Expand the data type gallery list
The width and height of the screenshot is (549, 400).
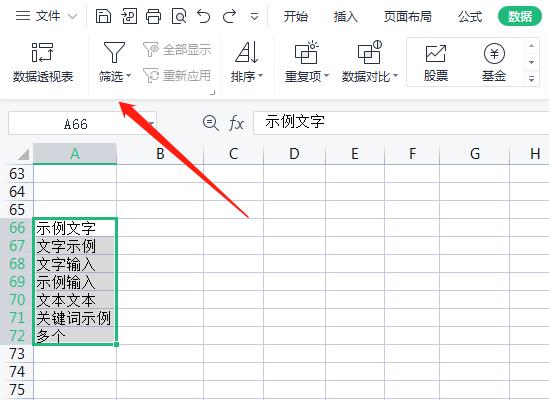[531, 78]
